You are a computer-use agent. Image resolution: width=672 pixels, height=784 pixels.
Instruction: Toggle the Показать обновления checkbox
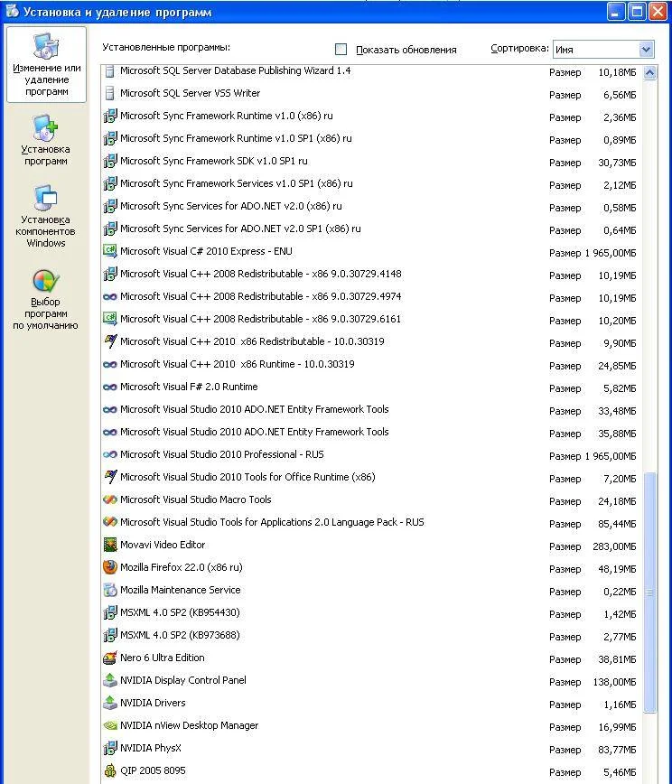point(341,49)
